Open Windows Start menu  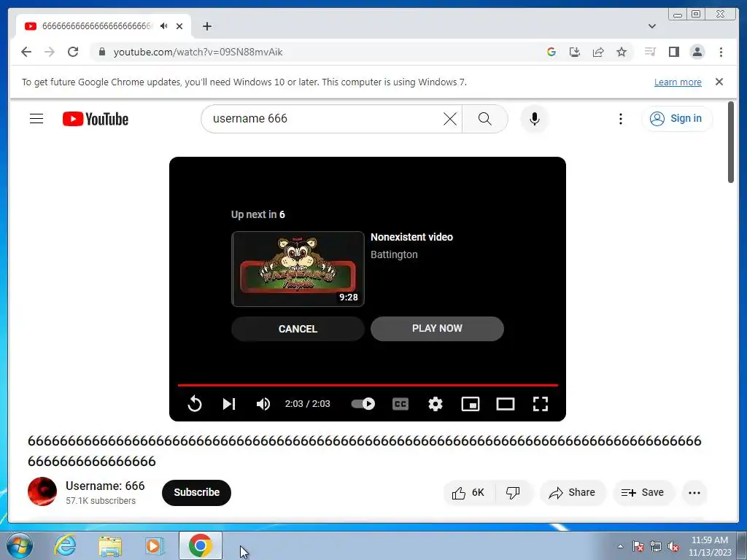coord(18,545)
